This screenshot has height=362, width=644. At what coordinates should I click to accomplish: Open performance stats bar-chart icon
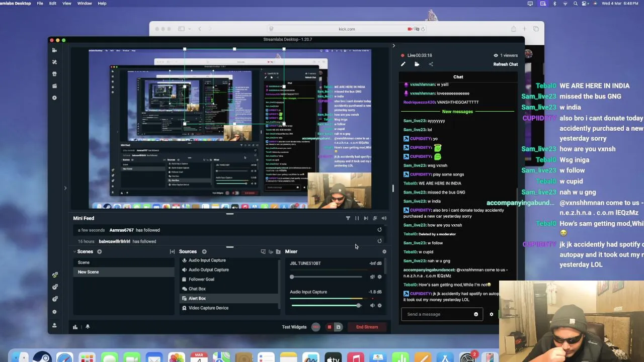pos(75,327)
